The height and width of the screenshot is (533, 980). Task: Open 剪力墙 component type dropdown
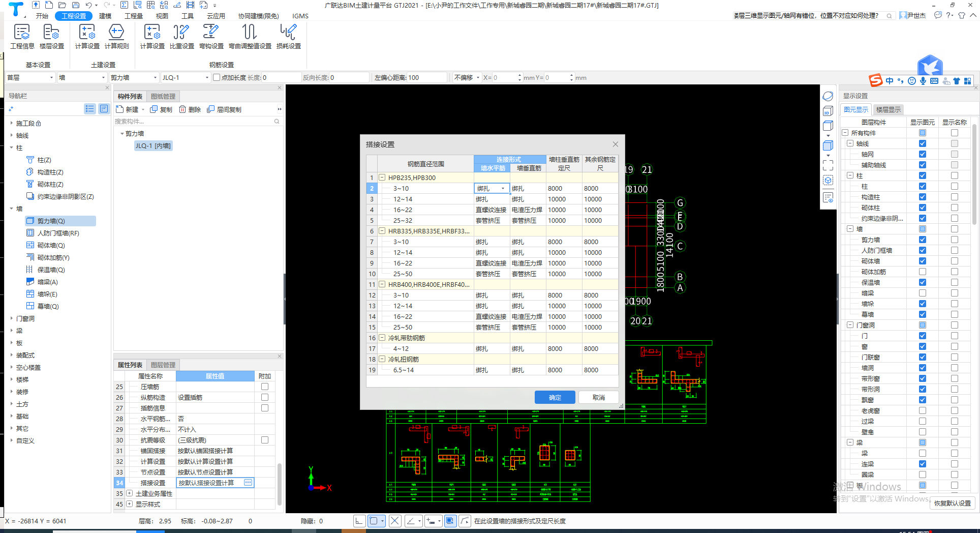tap(134, 77)
